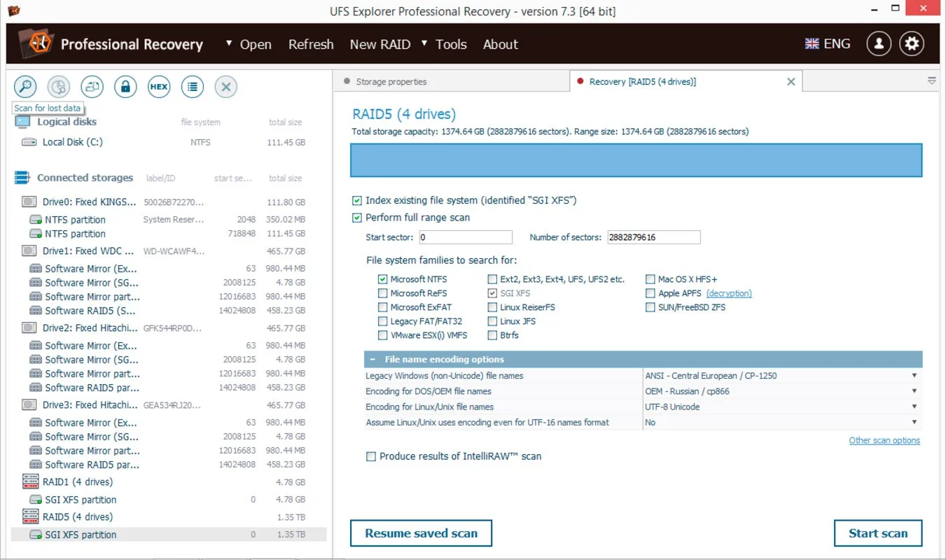
Task: Enable Microsoft ReFS checkbox
Action: coord(382,293)
